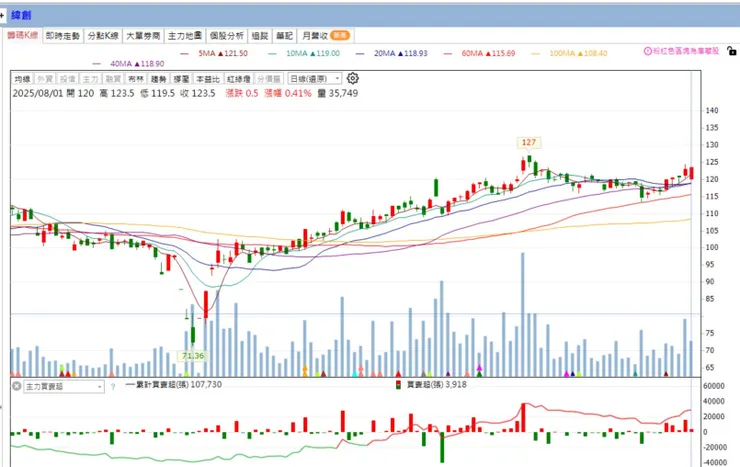Open the question mark help for 主力買賣超
The height and width of the screenshot is (467, 740).
click(113, 387)
